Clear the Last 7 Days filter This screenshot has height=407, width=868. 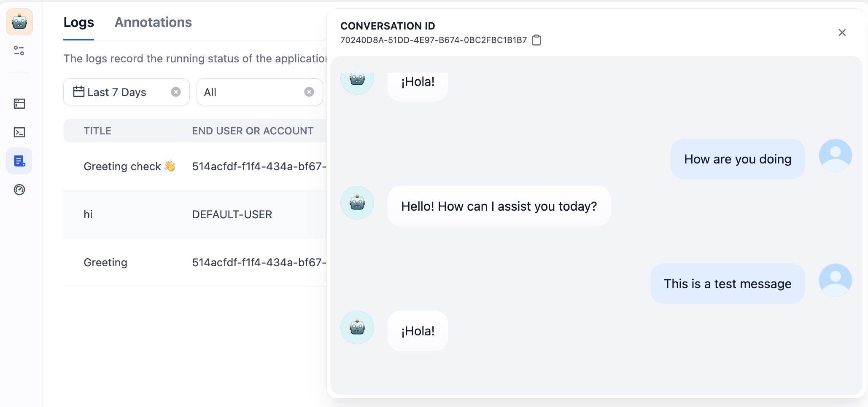point(176,92)
